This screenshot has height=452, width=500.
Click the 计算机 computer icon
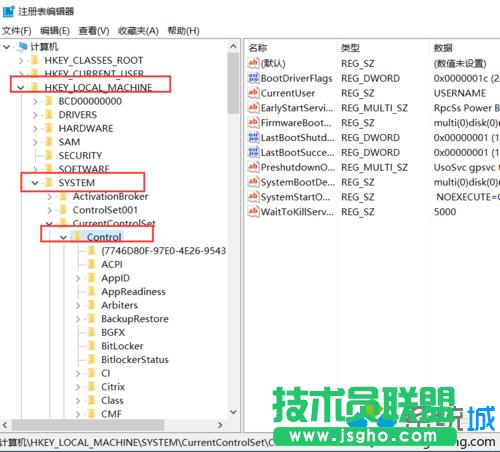pos(22,47)
